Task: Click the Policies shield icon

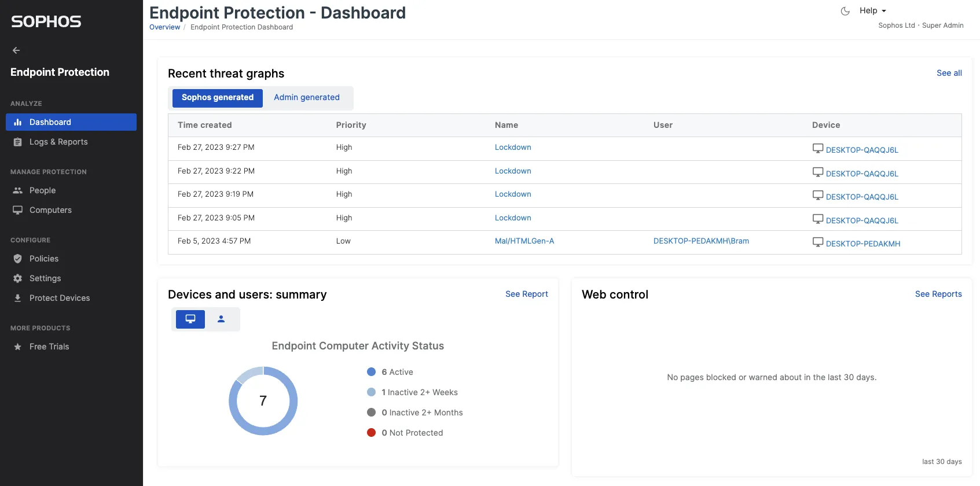Action: click(18, 259)
